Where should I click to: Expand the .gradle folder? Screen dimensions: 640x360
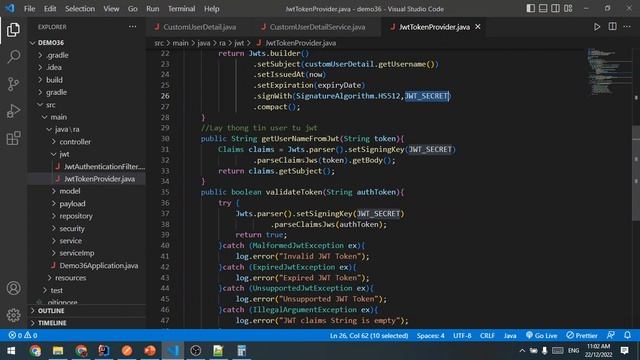click(57, 55)
